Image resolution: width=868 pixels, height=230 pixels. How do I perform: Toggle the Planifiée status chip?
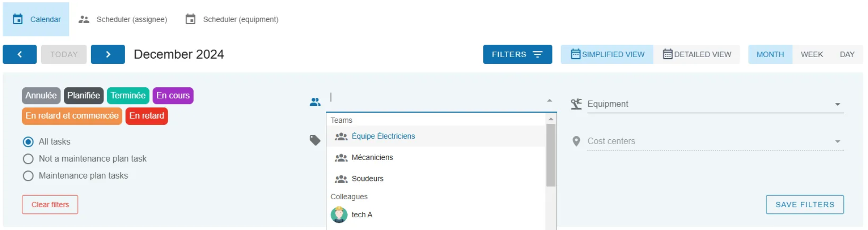tap(84, 95)
